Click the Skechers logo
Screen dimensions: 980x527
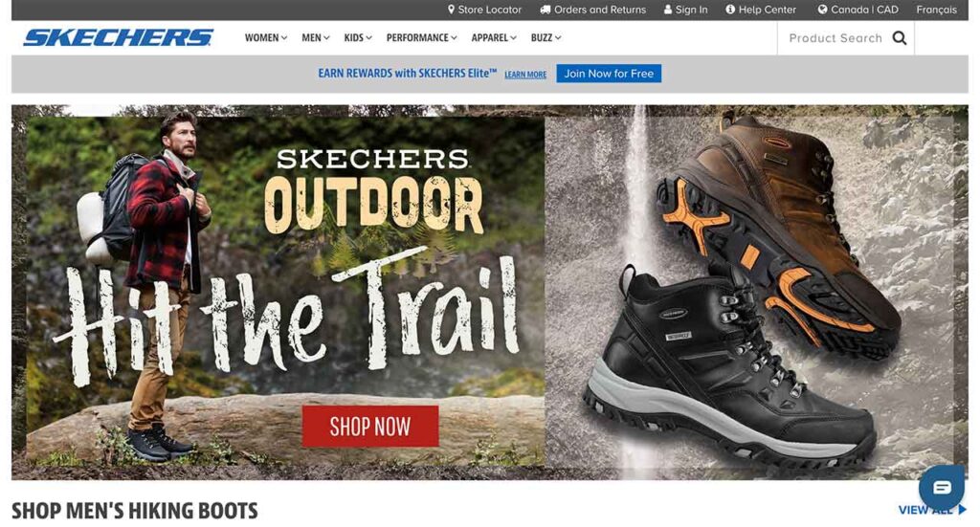pyautogui.click(x=118, y=37)
